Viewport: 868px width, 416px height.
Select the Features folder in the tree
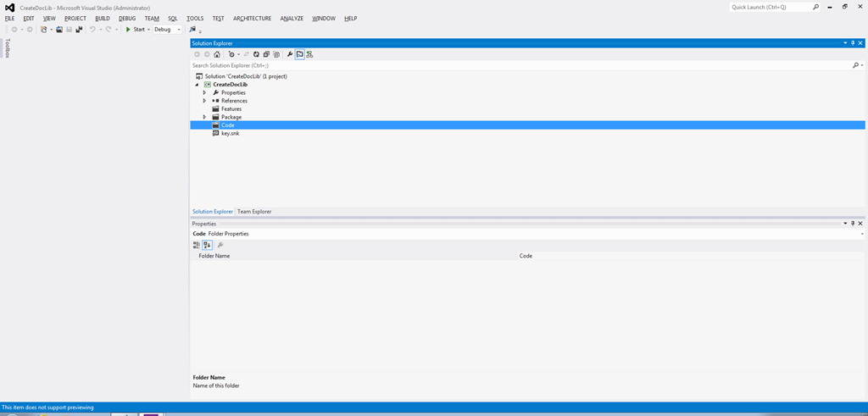[x=231, y=109]
